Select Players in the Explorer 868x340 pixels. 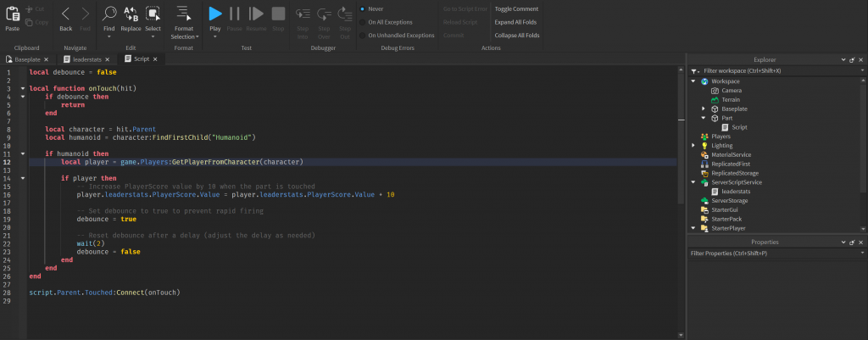click(721, 137)
